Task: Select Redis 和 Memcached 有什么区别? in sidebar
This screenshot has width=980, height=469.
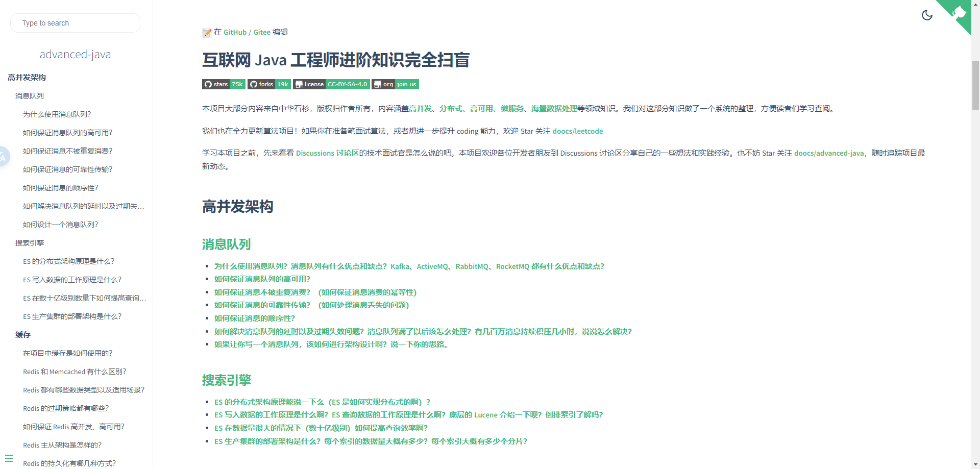Action: tap(75, 372)
